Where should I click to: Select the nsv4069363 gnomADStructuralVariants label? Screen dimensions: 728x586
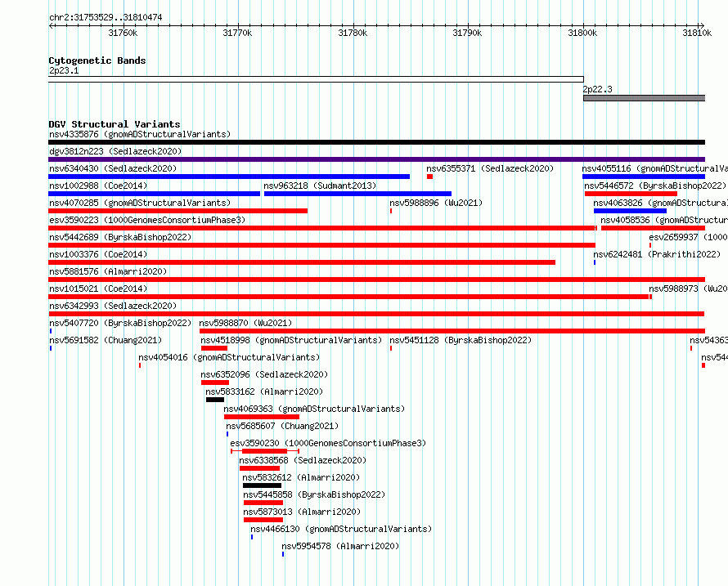point(314,409)
